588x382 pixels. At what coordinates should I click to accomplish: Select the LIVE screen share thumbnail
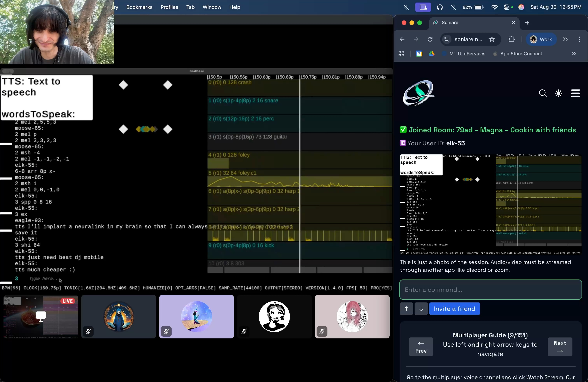coord(41,316)
